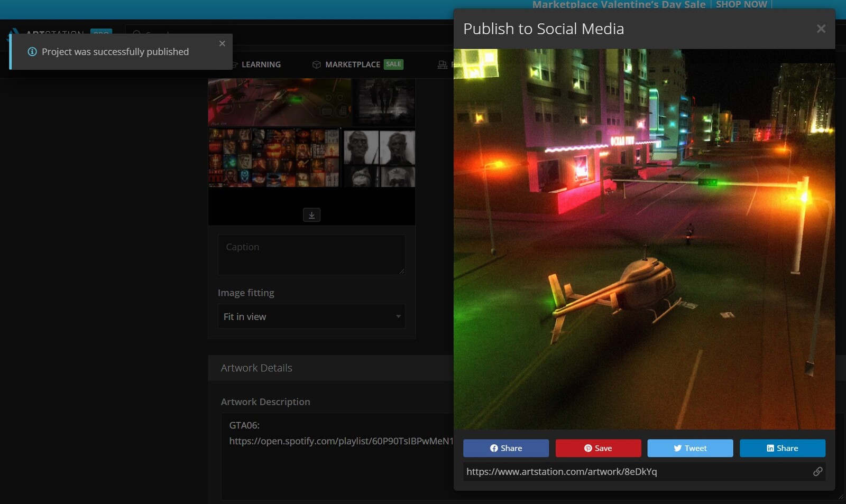Screen dimensions: 846x504
Task: Dismiss the successfully published notification
Action: point(222,43)
